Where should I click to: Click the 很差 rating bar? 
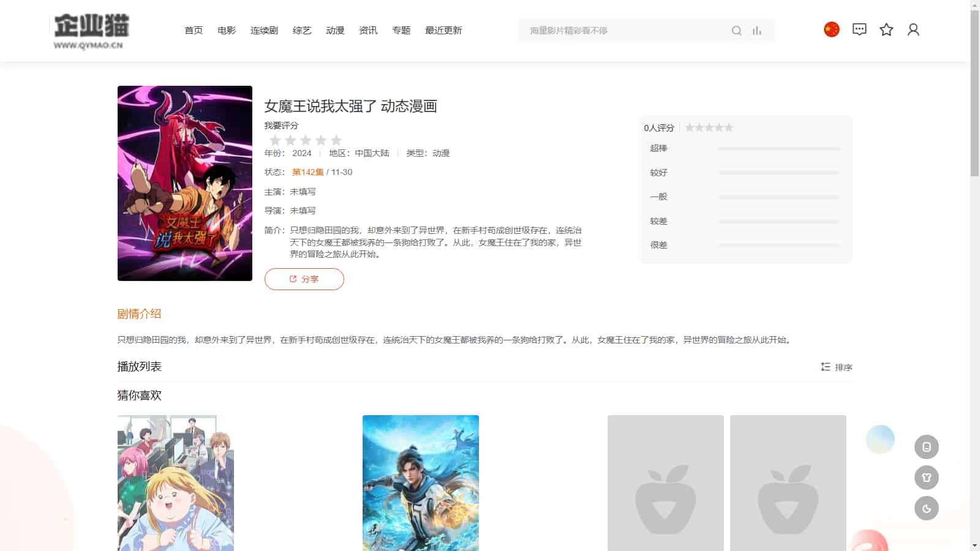[x=779, y=245]
